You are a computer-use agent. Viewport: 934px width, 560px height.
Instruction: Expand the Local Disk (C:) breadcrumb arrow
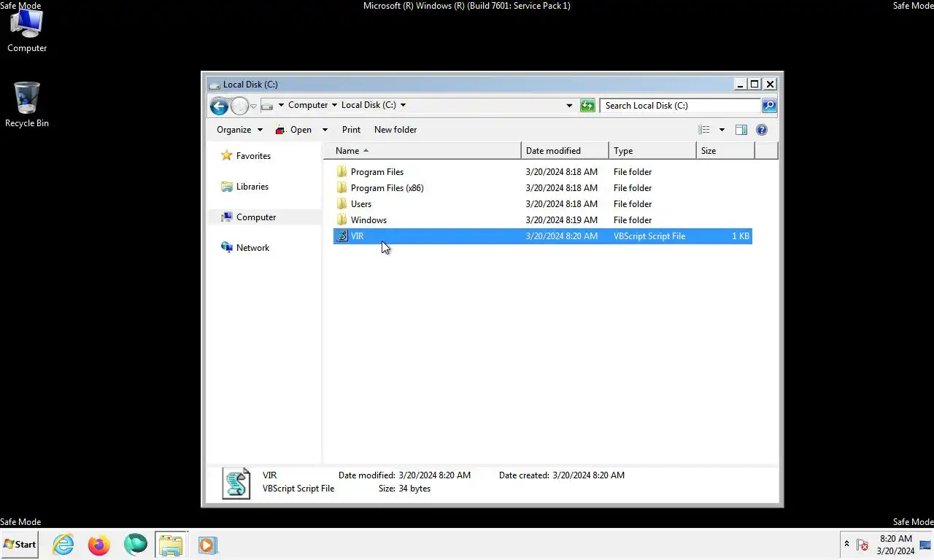point(403,105)
